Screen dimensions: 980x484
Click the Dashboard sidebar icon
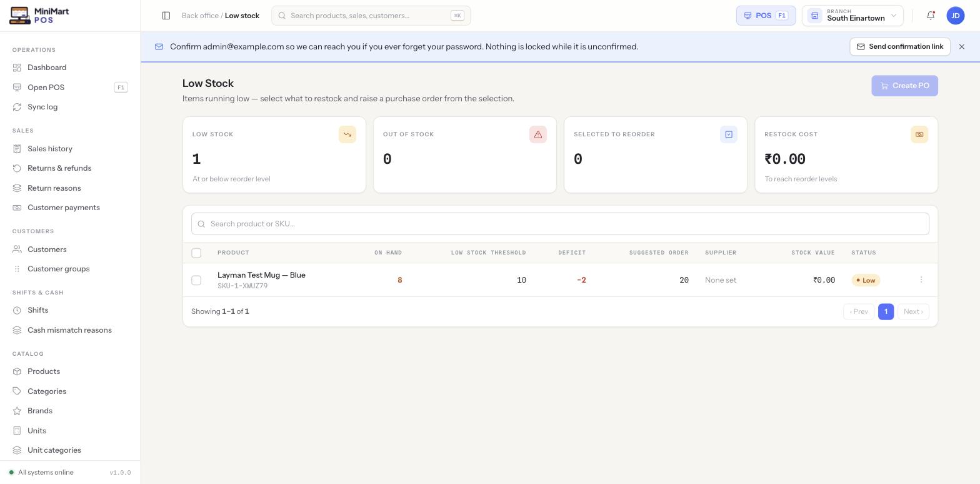pyautogui.click(x=17, y=68)
